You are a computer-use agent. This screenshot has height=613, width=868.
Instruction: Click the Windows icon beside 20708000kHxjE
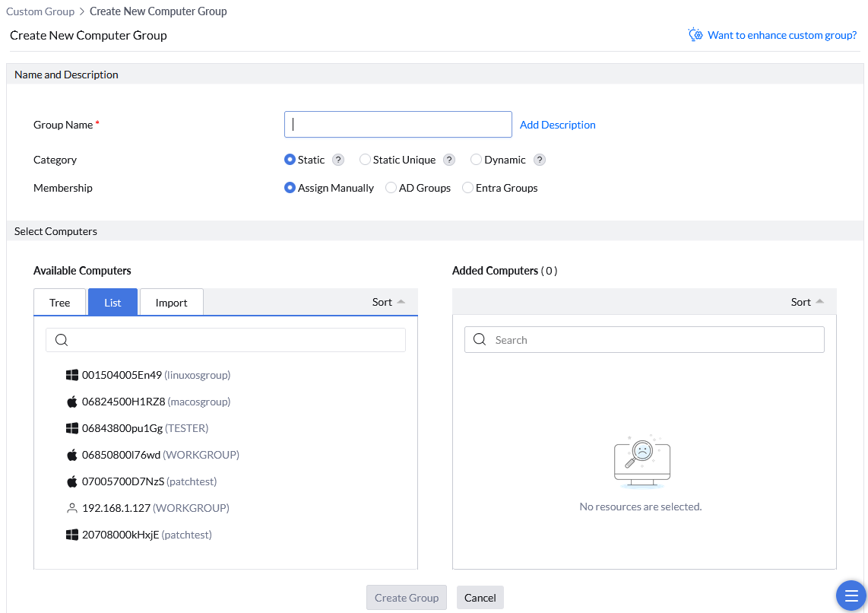pos(72,535)
